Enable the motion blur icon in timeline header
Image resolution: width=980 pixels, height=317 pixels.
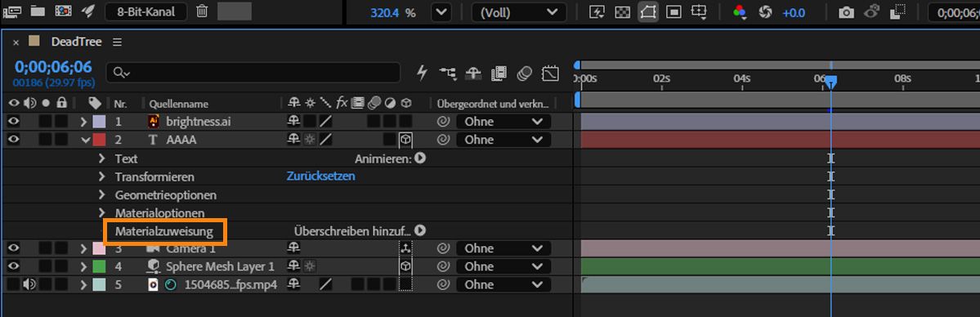pos(524,74)
